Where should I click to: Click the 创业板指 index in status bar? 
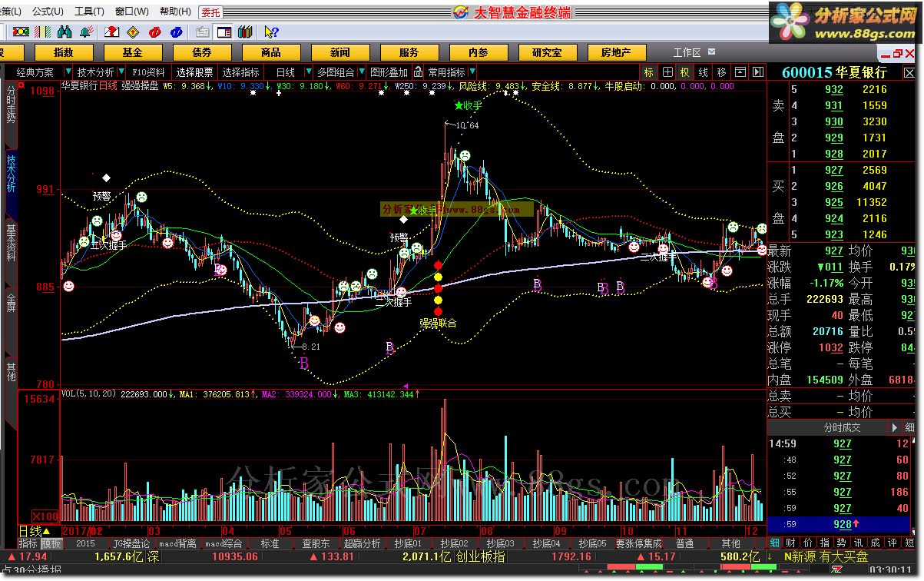[481, 556]
